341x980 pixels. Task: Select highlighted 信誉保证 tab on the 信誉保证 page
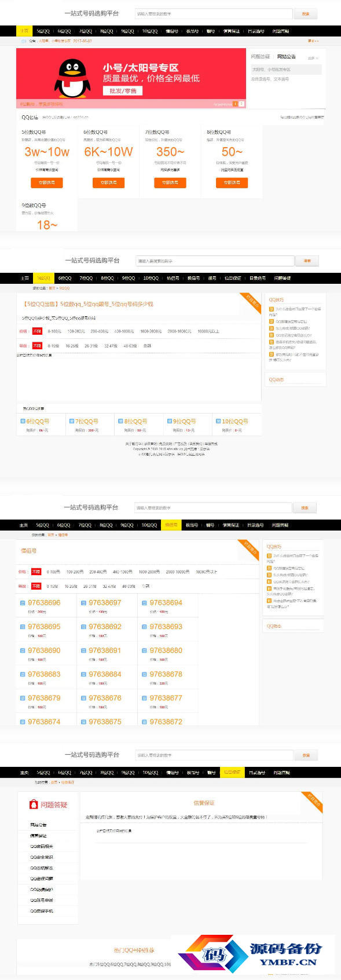[232, 772]
